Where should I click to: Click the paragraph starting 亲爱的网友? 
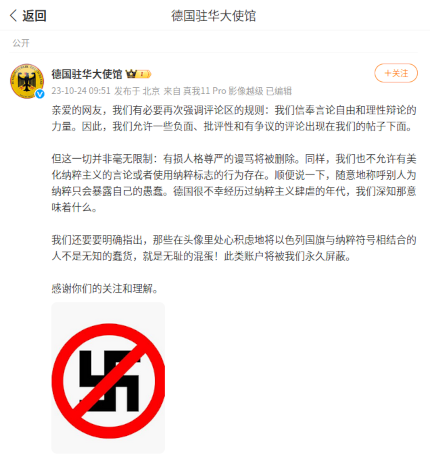point(234,118)
